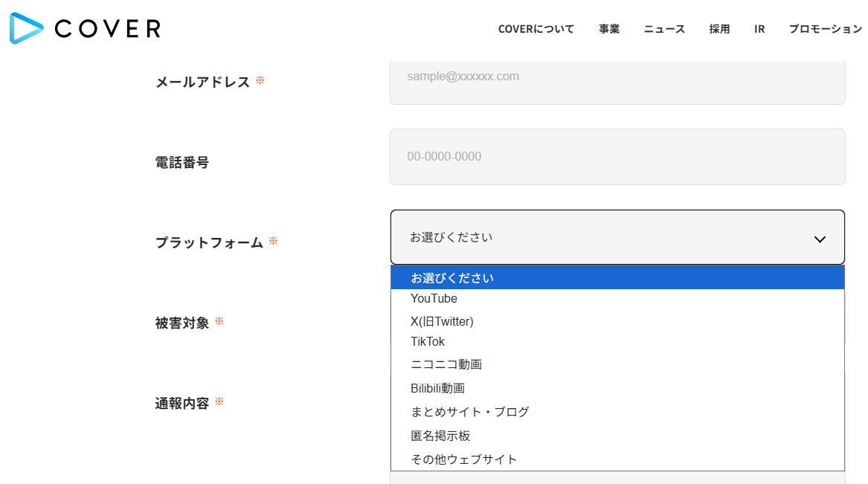
Task: Select the お選びください placeholder option
Action: pos(452,278)
